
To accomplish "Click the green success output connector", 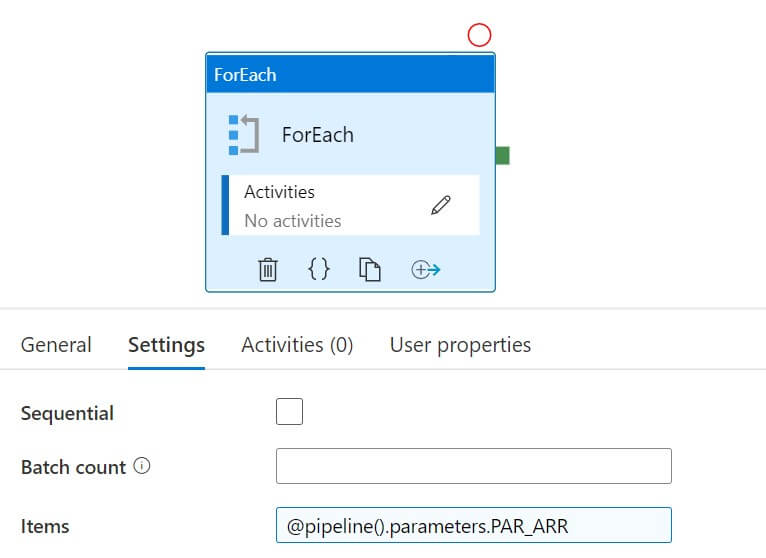I will click(502, 155).
